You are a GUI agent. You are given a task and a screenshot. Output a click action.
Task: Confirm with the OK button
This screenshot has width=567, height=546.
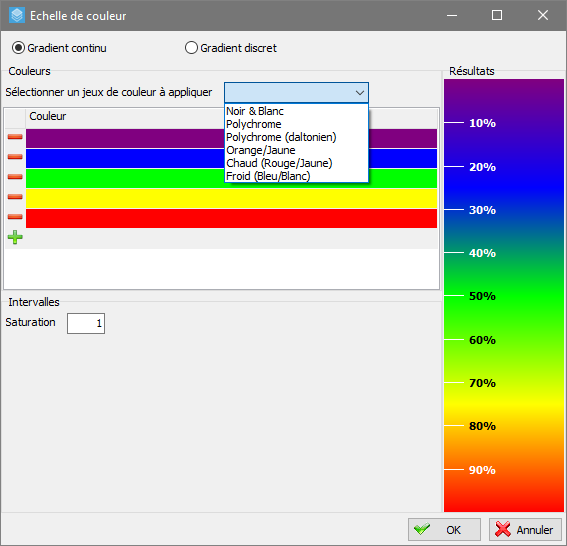pyautogui.click(x=444, y=530)
